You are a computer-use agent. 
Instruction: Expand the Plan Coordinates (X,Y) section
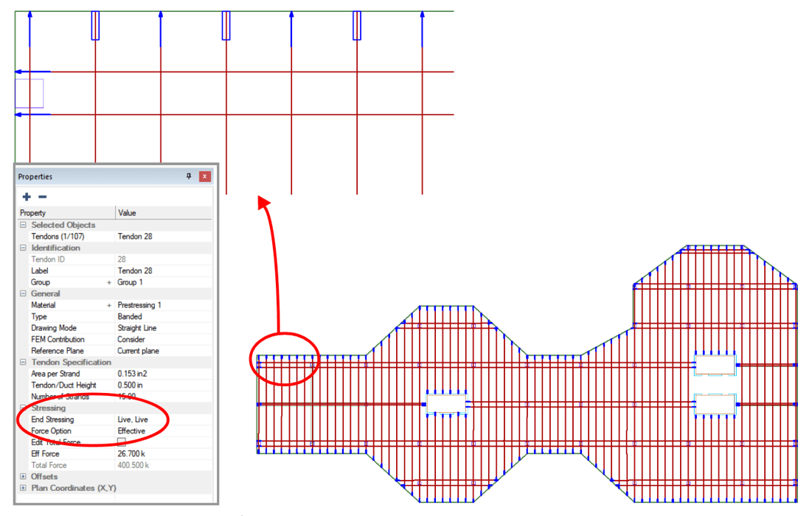[23, 488]
